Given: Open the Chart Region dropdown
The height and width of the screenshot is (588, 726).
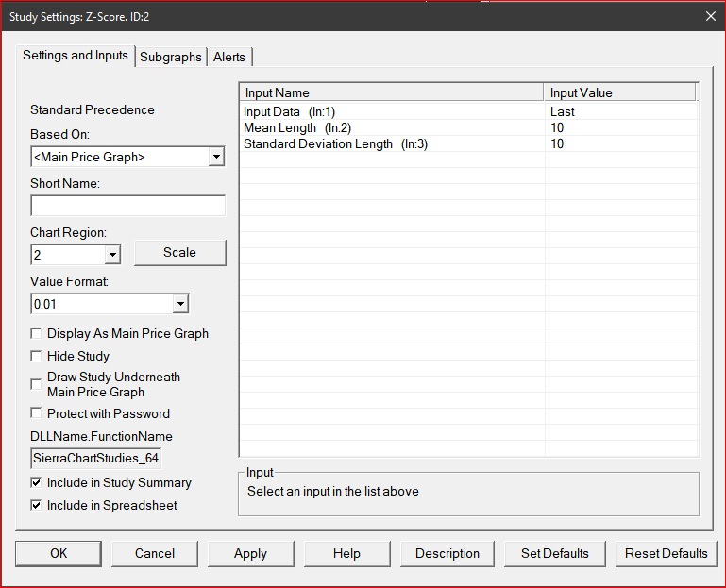Looking at the screenshot, I should pos(112,255).
